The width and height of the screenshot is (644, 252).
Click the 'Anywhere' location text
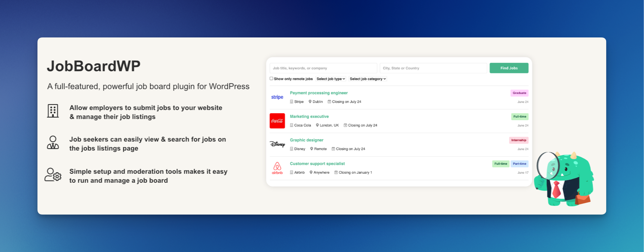coord(321,173)
